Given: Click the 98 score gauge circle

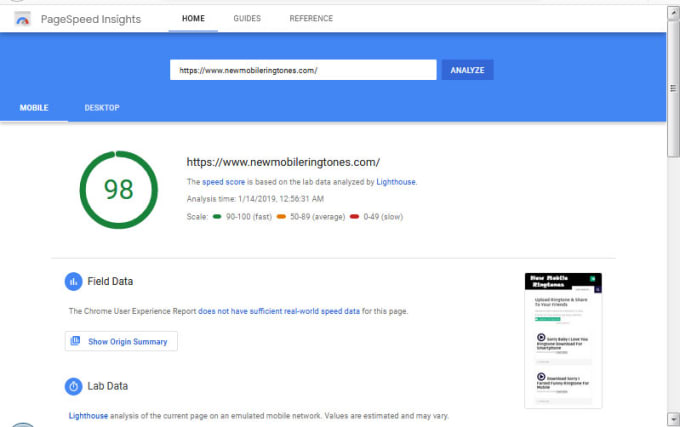Looking at the screenshot, I should click(x=118, y=190).
